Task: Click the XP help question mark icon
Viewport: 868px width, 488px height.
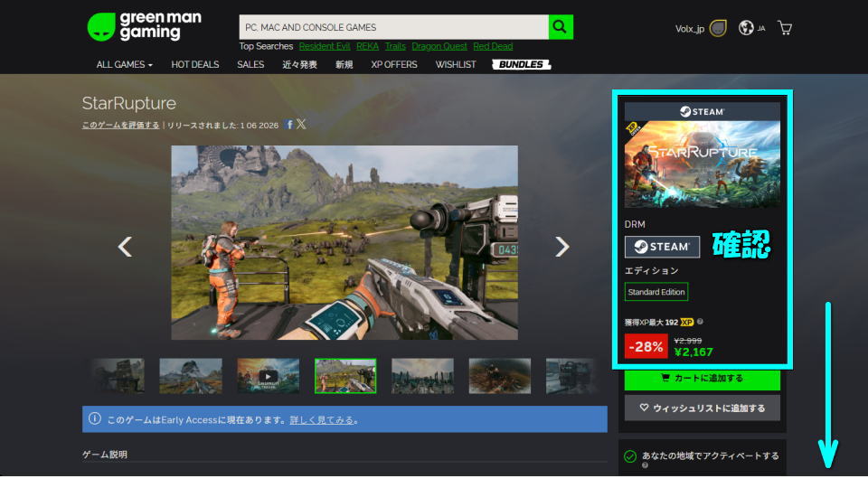Action: [x=701, y=322]
